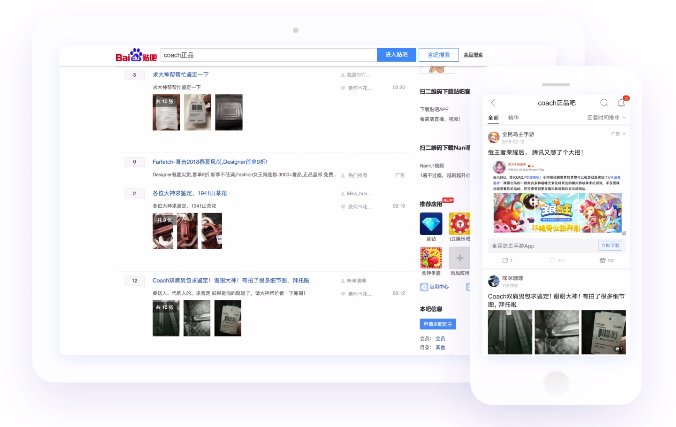Tap the second post's user avatar in phone
This screenshot has width=676, height=427.
(494, 281)
